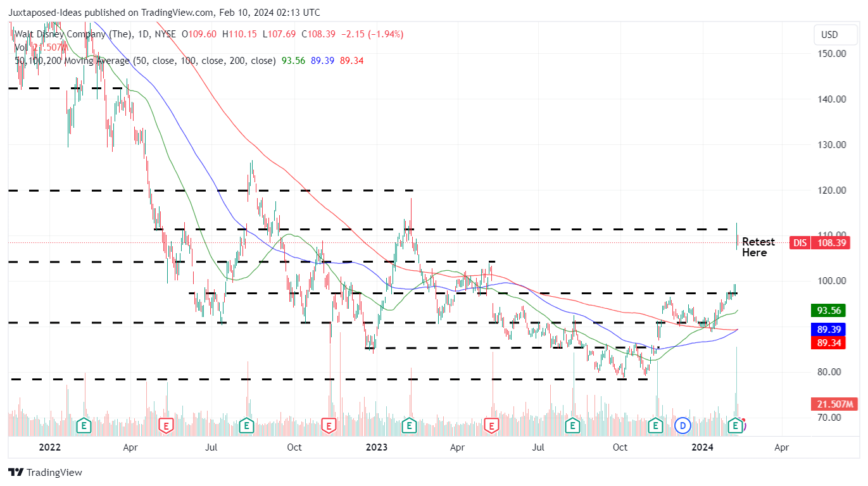Click the red earnings marker between Apr and Jul 2022
Screen dimensions: 868x486
[166, 426]
